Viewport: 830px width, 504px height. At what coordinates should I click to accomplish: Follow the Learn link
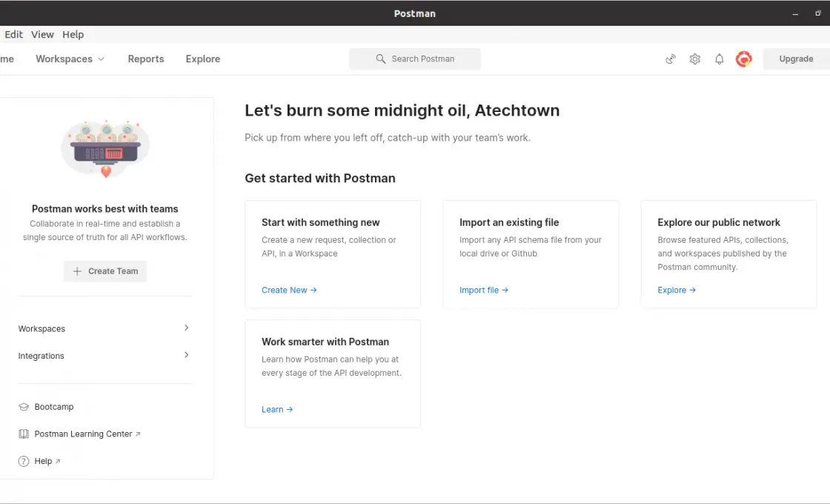click(277, 409)
